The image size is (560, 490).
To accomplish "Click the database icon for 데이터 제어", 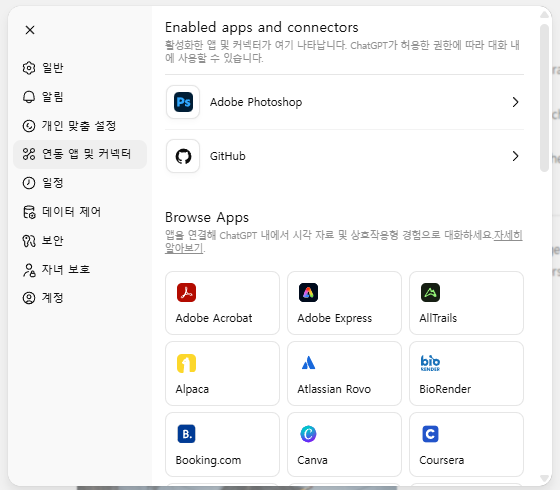I will pyautogui.click(x=29, y=212).
